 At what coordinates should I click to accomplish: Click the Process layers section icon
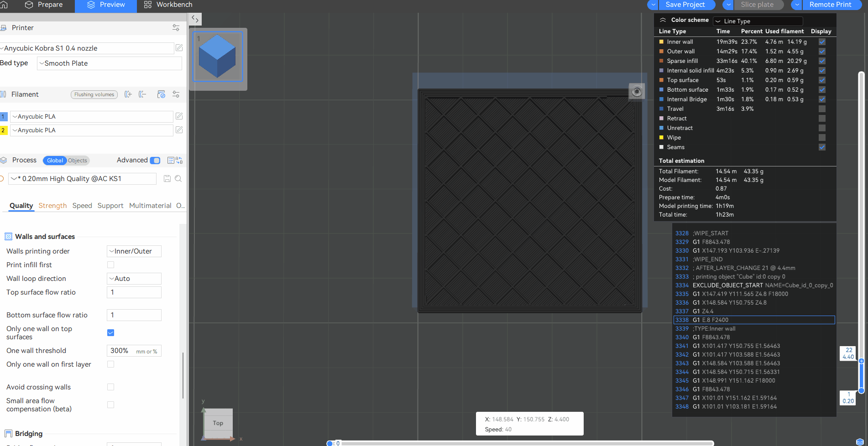point(4,160)
